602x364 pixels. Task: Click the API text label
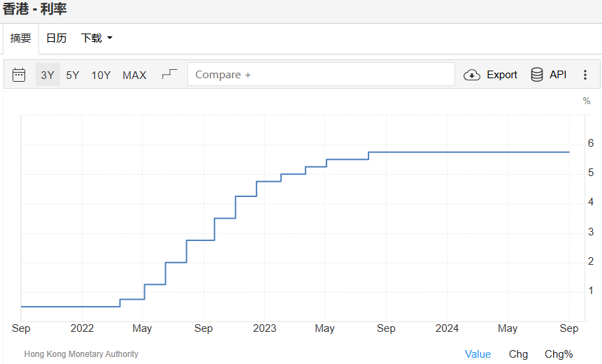[558, 75]
